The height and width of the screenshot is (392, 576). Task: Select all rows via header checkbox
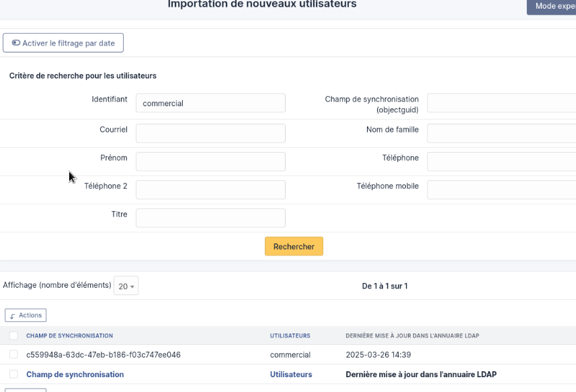[x=13, y=336]
